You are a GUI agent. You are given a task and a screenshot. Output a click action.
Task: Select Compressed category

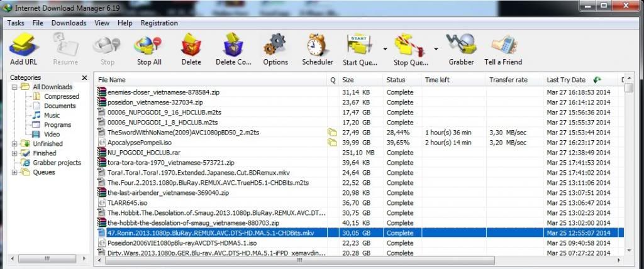62,97
